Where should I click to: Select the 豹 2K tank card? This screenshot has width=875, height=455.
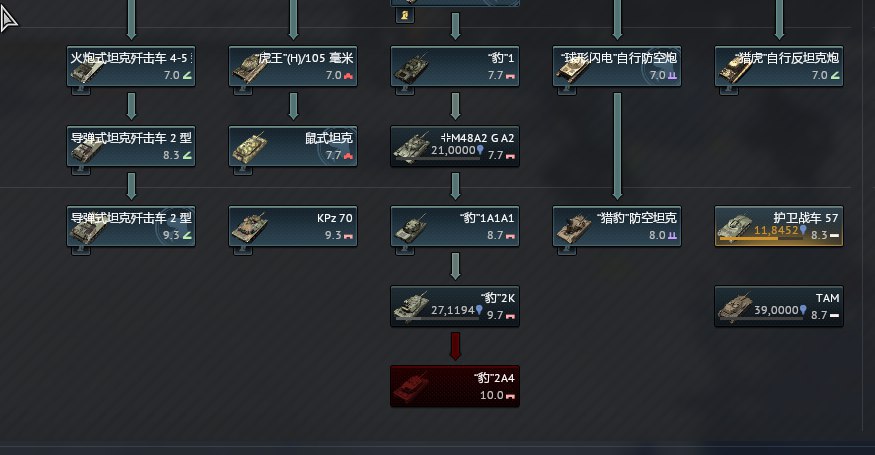tap(455, 306)
